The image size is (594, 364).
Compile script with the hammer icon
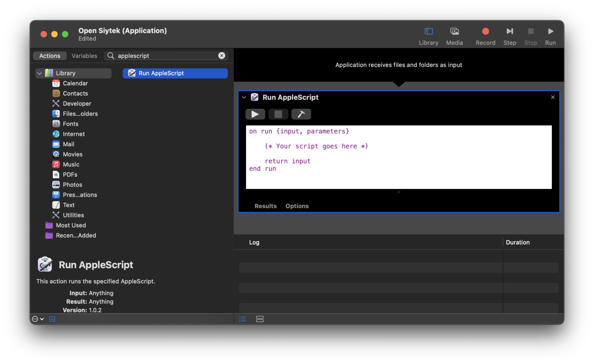[301, 114]
